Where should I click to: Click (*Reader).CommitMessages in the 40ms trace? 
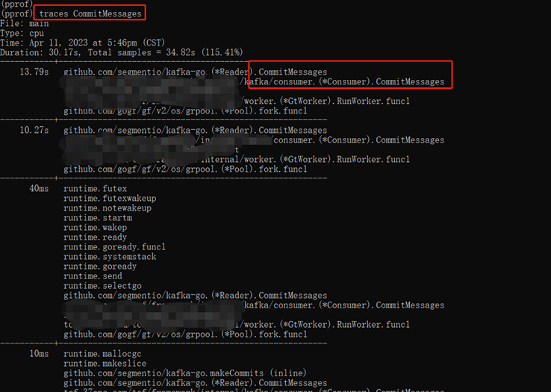pyautogui.click(x=196, y=296)
